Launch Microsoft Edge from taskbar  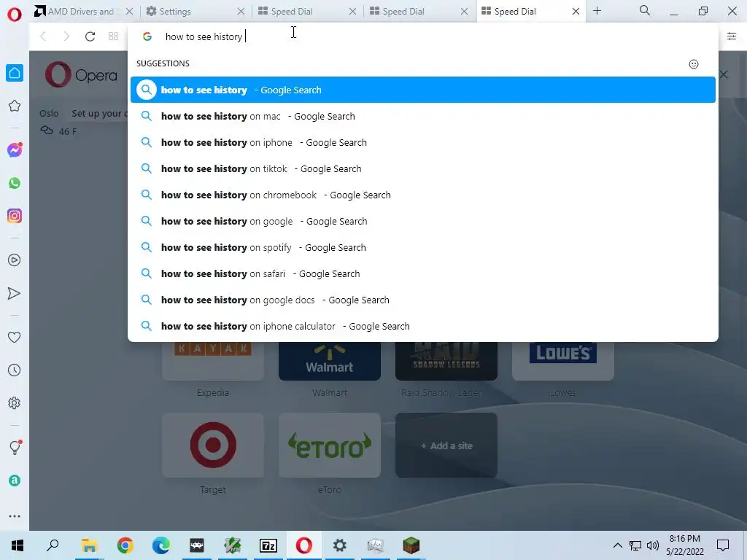click(x=161, y=545)
